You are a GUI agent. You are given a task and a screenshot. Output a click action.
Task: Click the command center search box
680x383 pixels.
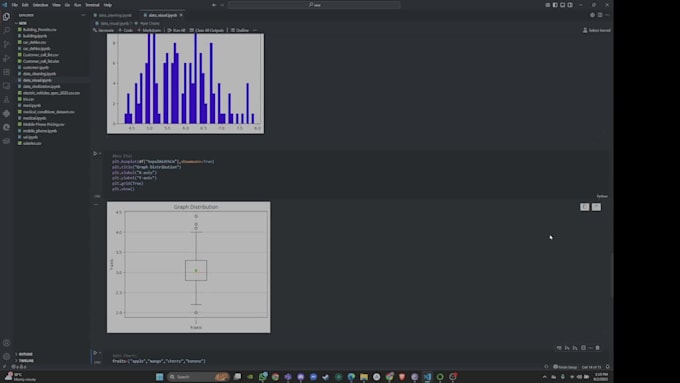point(314,5)
